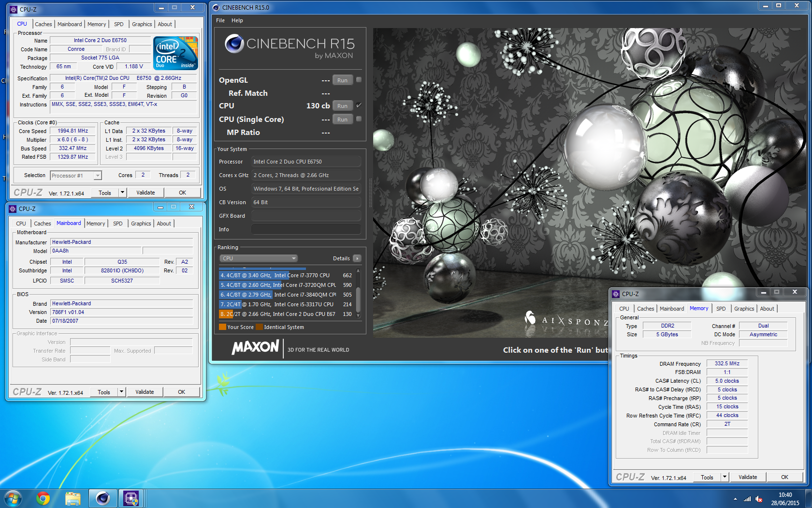This screenshot has width=812, height=508.
Task: Click CPU-Z title icon in top-left window
Action: pos(14,9)
